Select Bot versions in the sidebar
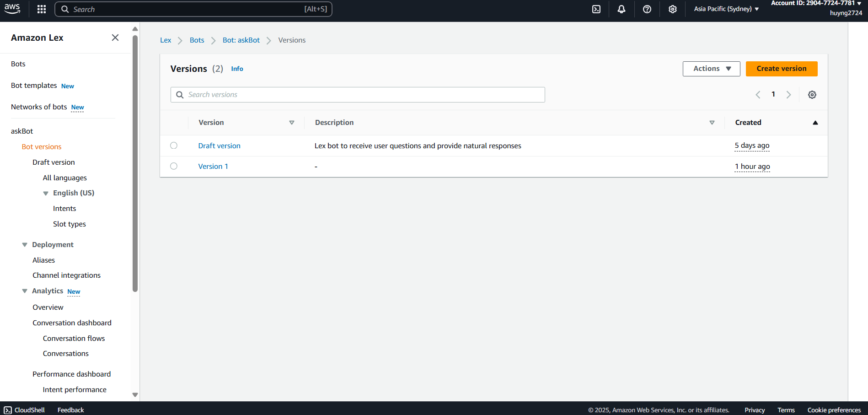This screenshot has width=868, height=415. (42, 147)
